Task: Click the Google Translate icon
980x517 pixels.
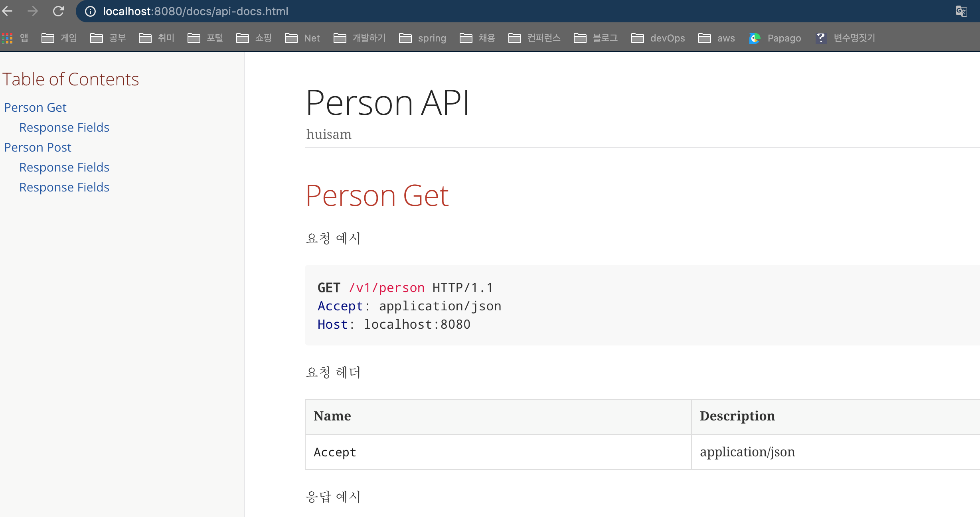Action: (x=961, y=11)
